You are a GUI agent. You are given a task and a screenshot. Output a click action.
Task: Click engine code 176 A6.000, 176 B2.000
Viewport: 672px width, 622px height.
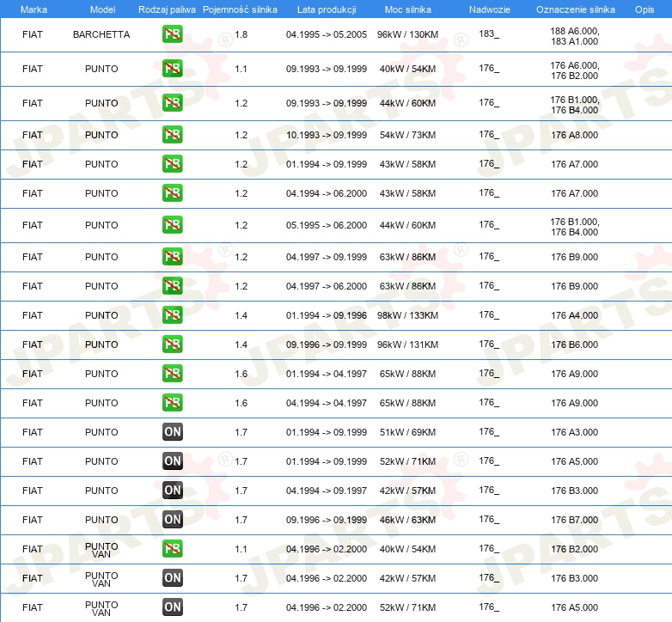[575, 70]
